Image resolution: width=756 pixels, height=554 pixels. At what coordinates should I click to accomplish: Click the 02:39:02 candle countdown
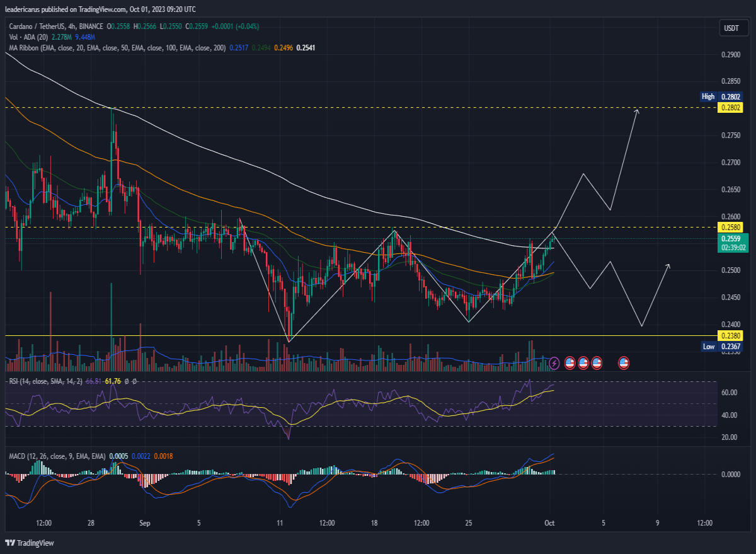pos(732,248)
